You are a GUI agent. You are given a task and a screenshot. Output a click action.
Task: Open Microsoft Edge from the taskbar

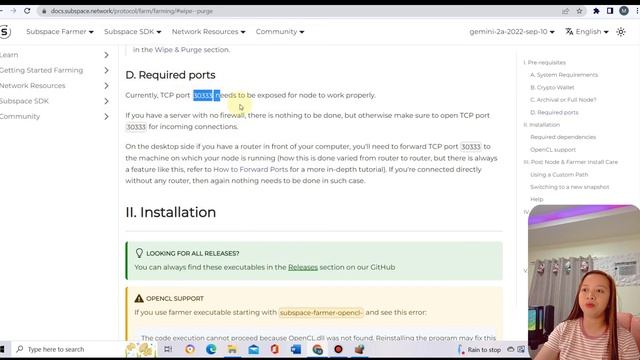click(x=211, y=349)
